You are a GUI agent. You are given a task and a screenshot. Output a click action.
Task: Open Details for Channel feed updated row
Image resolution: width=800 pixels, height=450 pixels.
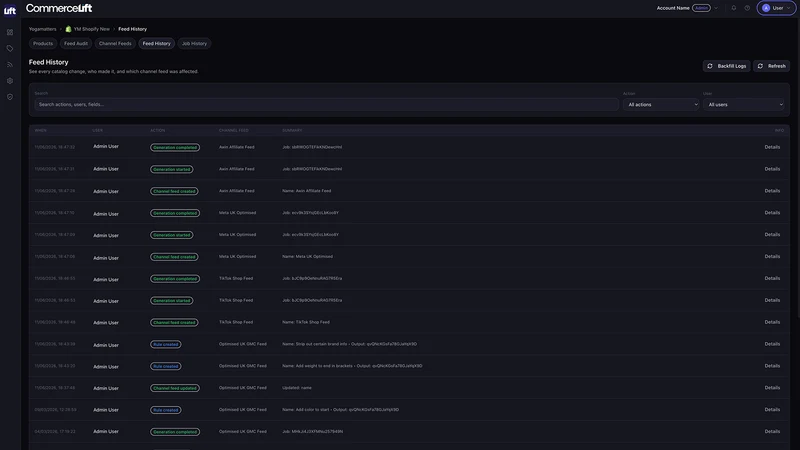(772, 388)
